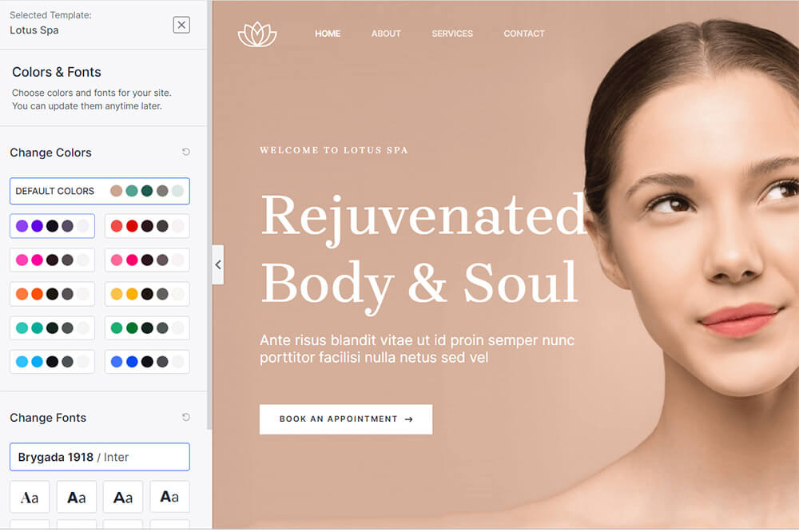This screenshot has width=799, height=532.
Task: Select the yellow color palette
Action: pos(147,294)
